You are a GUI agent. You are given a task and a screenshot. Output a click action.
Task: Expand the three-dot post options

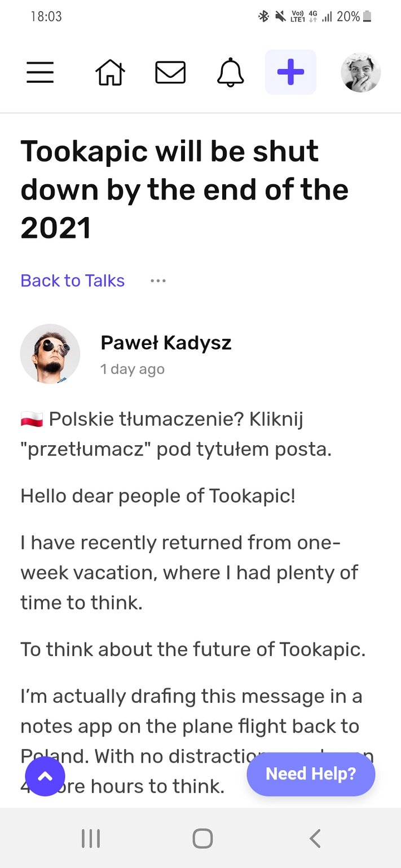tap(158, 281)
